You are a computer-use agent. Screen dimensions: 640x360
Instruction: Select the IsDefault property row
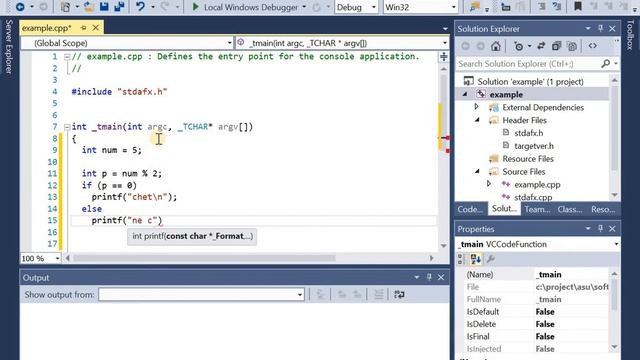(536, 311)
